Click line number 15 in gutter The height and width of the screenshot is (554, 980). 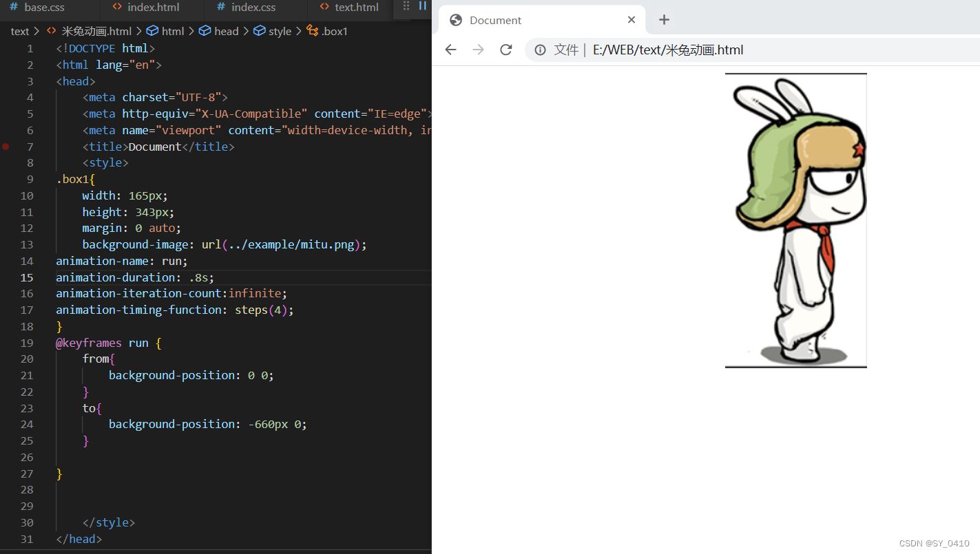click(27, 277)
